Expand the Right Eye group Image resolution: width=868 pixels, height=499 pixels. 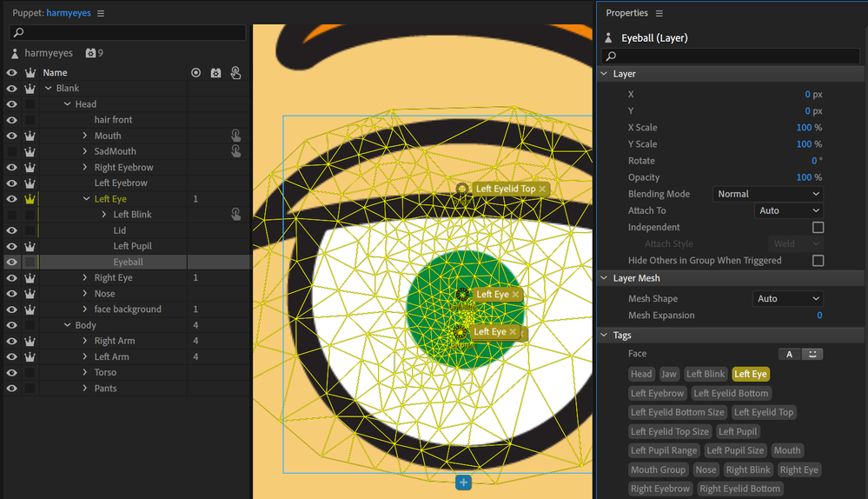pyautogui.click(x=85, y=278)
